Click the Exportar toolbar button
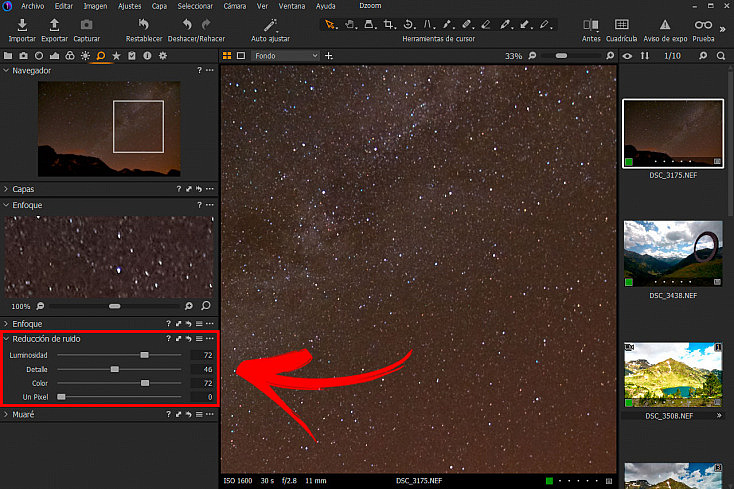Viewport: 734px width, 489px height. point(54,30)
